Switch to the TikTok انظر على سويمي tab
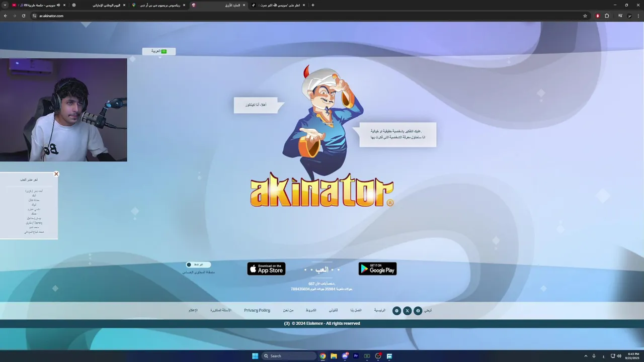 [x=278, y=5]
